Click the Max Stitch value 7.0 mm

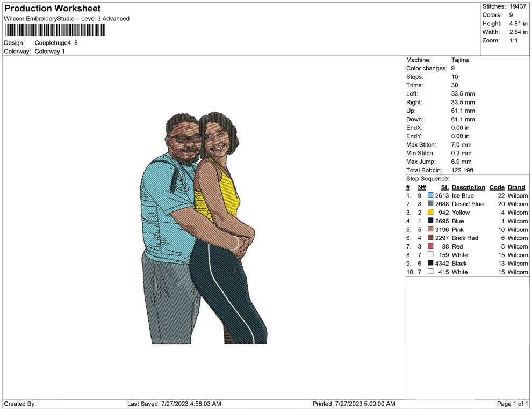461,145
